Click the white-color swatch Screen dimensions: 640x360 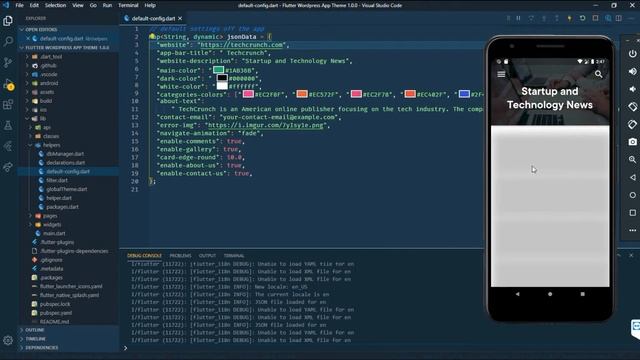point(222,86)
